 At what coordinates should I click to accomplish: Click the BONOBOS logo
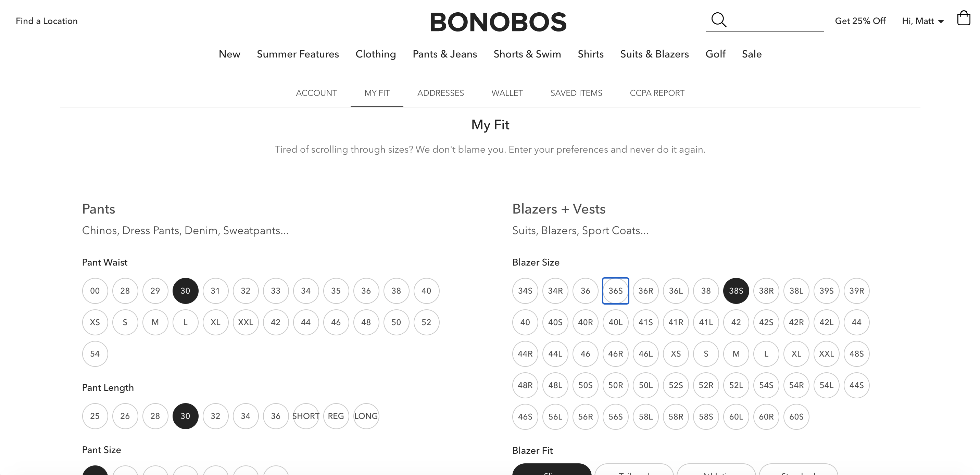click(498, 22)
